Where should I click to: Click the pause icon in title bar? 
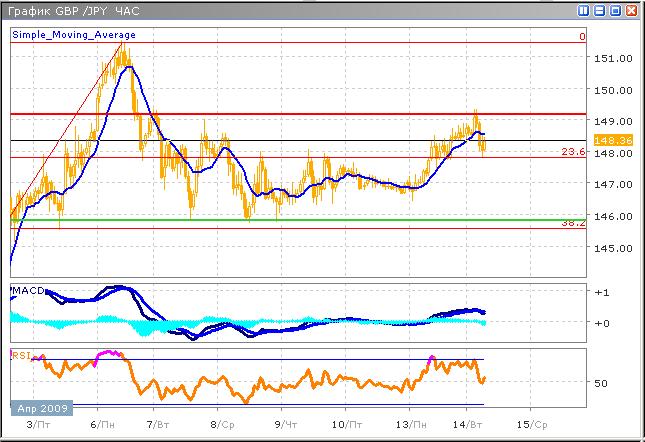pyautogui.click(x=583, y=10)
